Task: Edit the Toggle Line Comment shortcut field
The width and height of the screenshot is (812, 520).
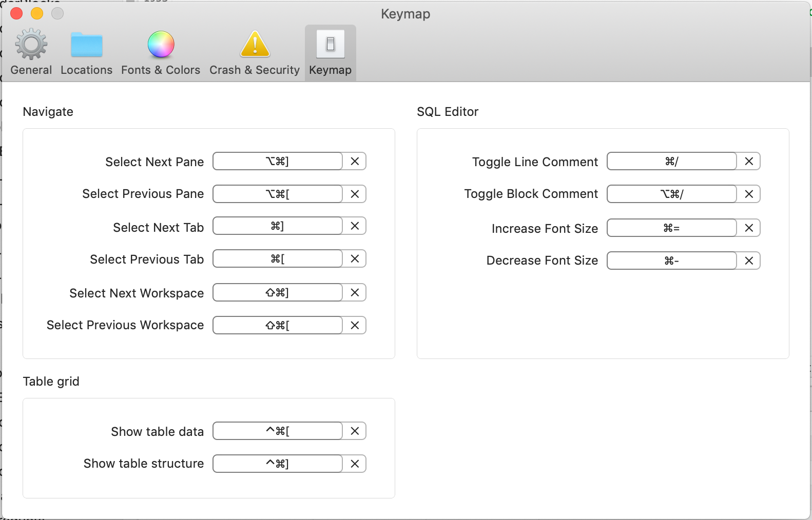Action: pyautogui.click(x=672, y=161)
